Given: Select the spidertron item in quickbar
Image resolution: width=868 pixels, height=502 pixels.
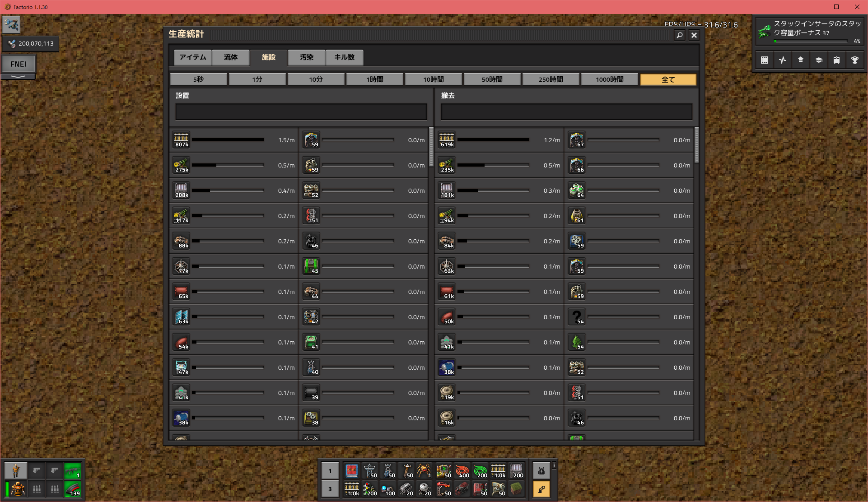Looking at the screenshot, I should pos(424,471).
